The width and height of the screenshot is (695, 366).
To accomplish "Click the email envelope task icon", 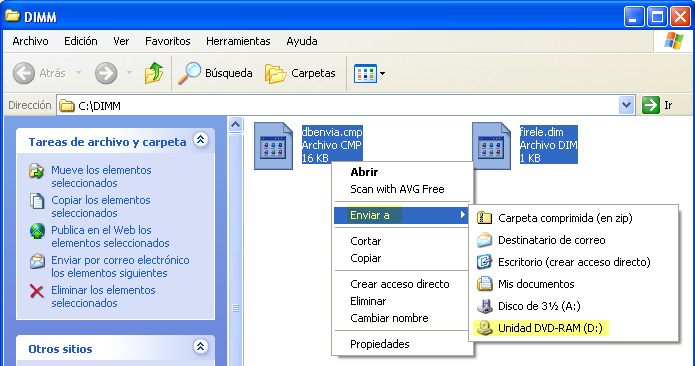I will (x=37, y=261).
